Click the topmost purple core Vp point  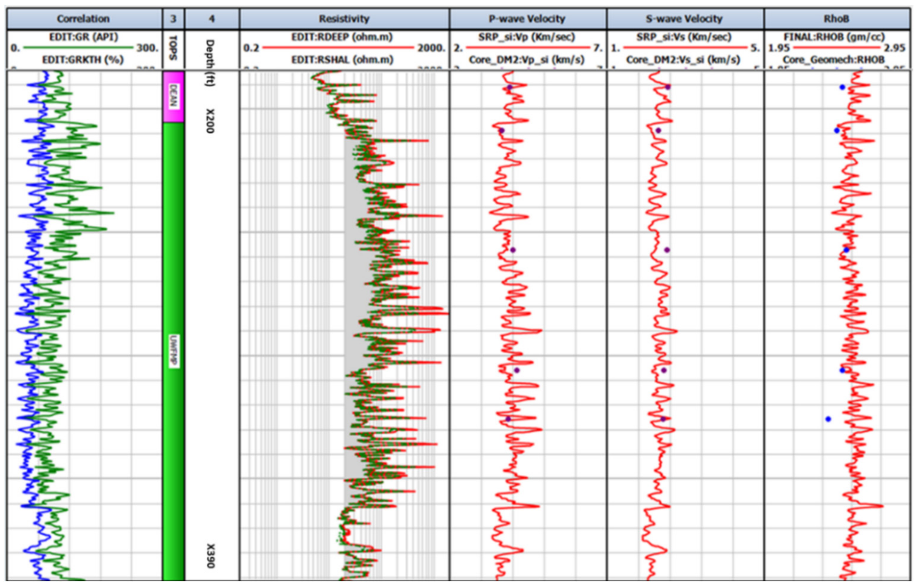pyautogui.click(x=510, y=87)
